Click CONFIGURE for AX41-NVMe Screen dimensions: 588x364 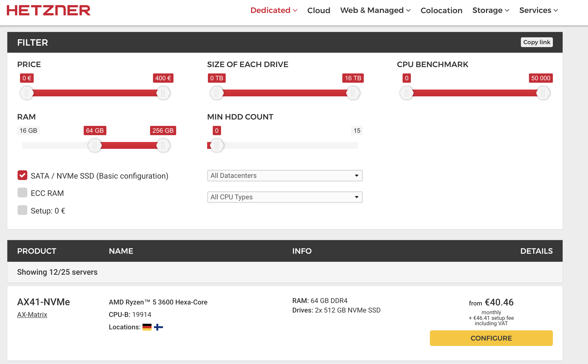click(x=491, y=338)
